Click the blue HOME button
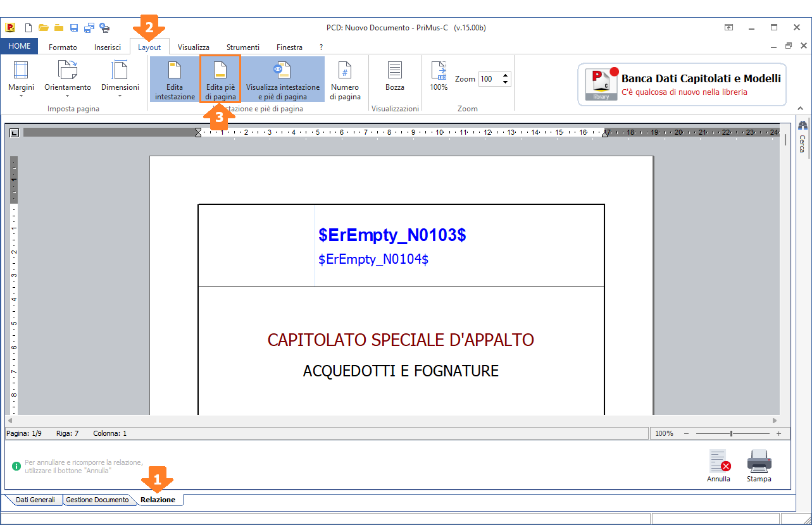The image size is (812, 525). click(x=20, y=47)
